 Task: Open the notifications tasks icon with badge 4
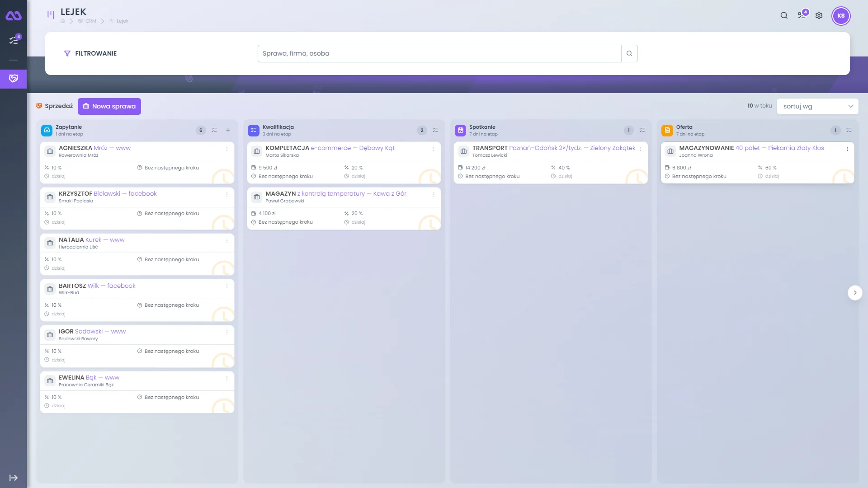802,15
